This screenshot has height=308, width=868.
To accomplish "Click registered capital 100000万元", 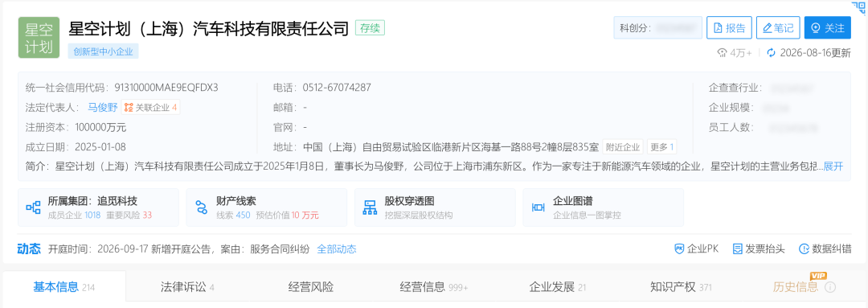I will [100, 127].
